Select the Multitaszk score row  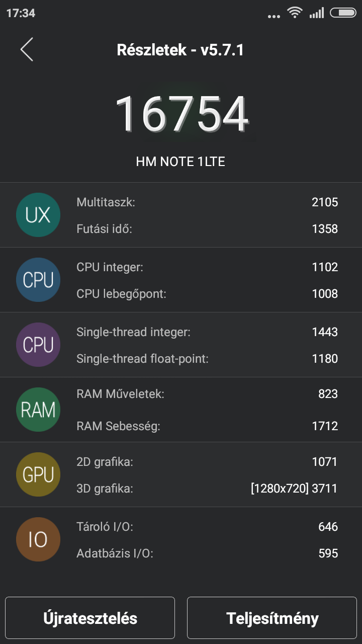click(207, 202)
